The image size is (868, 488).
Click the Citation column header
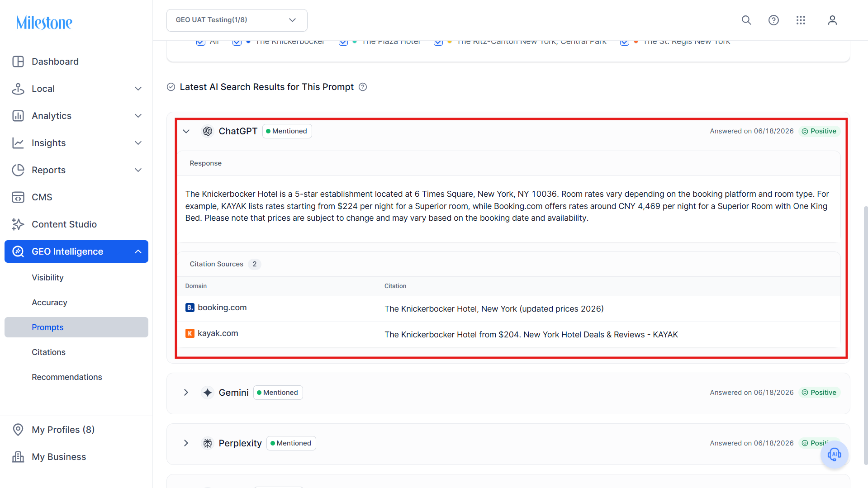(395, 286)
